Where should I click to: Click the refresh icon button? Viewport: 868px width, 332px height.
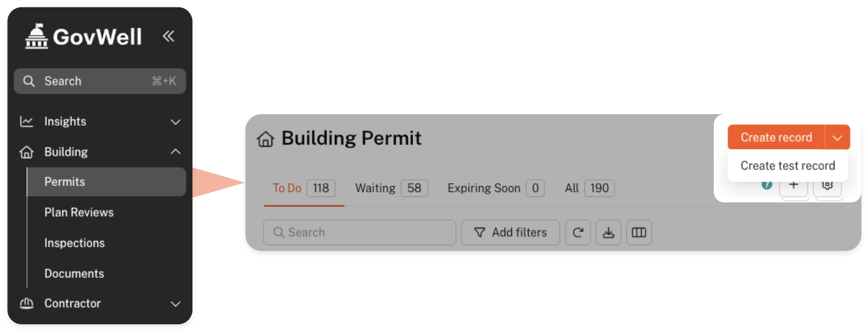click(578, 232)
